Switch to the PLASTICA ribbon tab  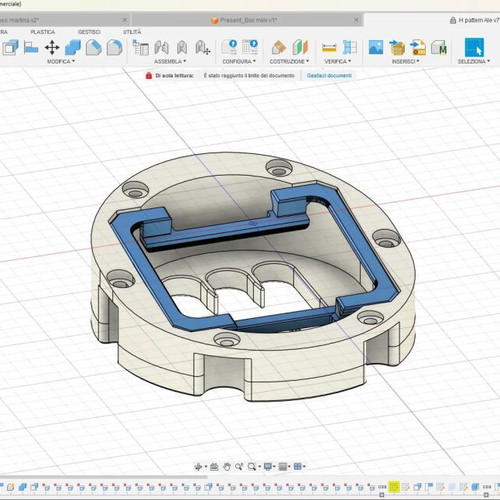(43, 32)
